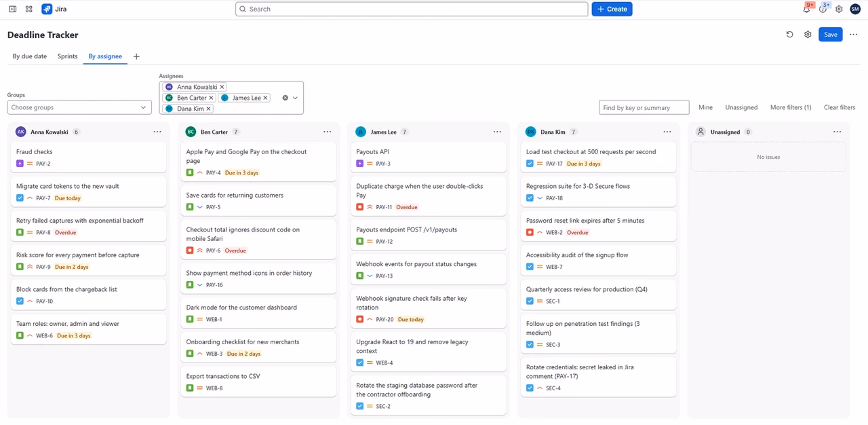868x425 pixels.
Task: Open the Unassigned column's three-dot menu
Action: pos(837,132)
